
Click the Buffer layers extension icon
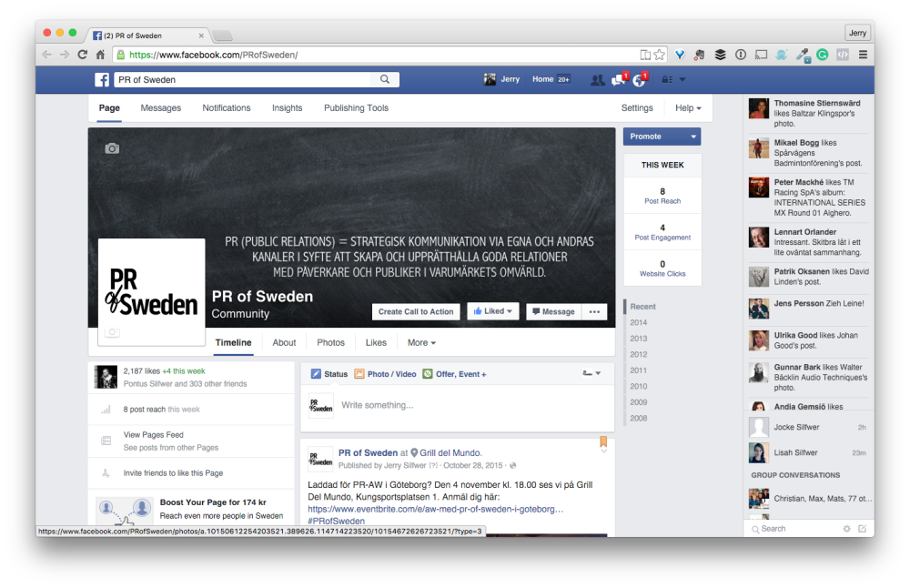(x=720, y=55)
